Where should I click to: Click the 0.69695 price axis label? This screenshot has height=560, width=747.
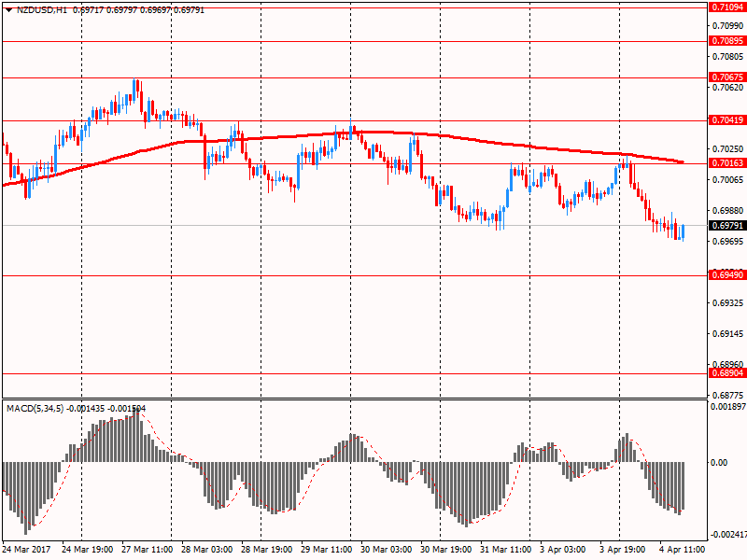click(728, 242)
